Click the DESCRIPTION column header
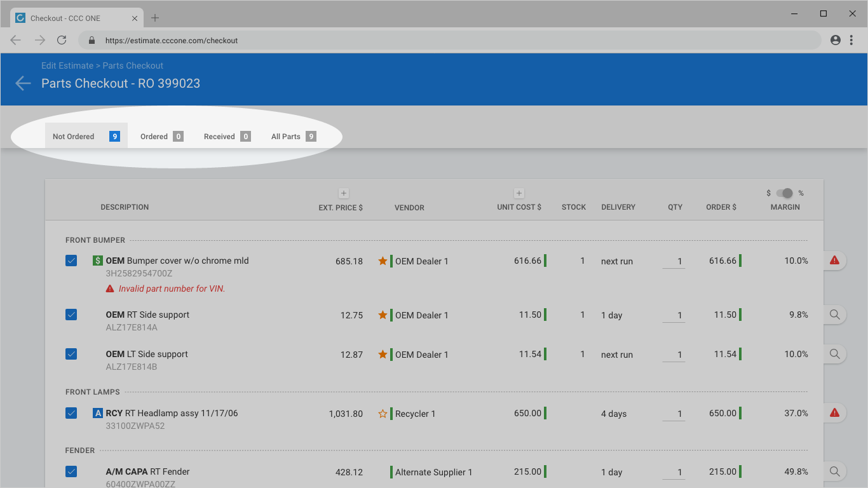This screenshot has width=868, height=488. pyautogui.click(x=125, y=207)
